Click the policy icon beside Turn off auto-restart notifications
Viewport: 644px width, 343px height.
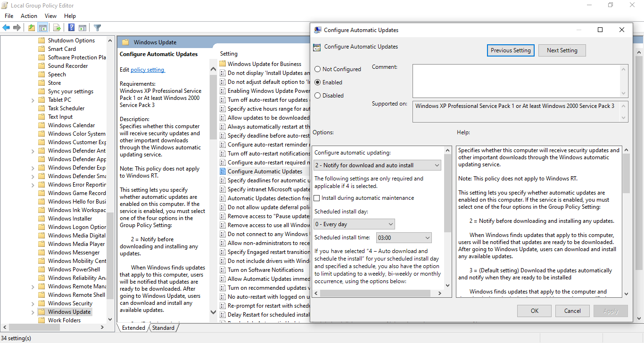223,154
